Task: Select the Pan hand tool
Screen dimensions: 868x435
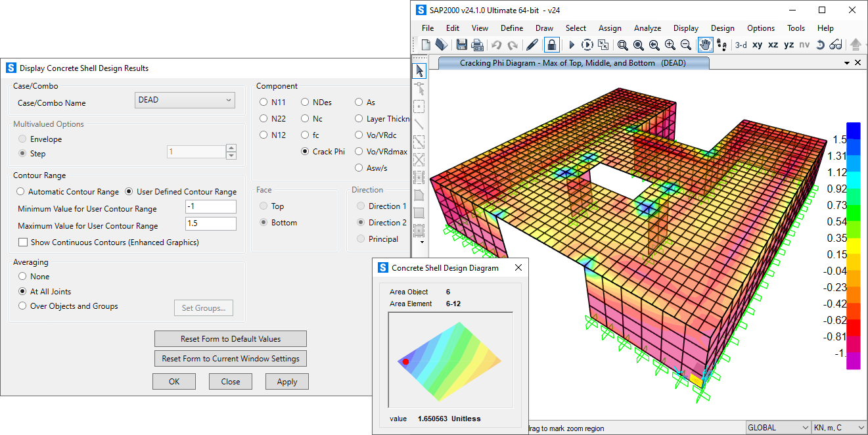Action: click(x=705, y=45)
